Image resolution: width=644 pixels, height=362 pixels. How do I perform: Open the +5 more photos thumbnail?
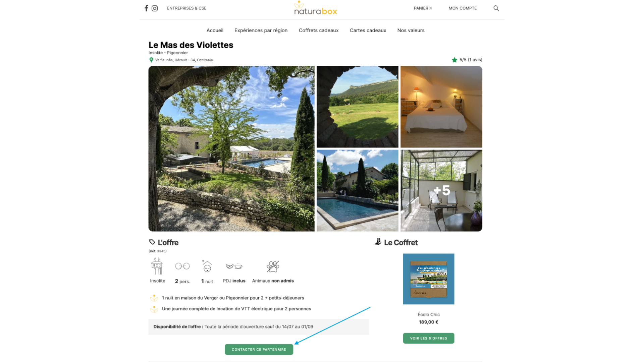coord(441,190)
